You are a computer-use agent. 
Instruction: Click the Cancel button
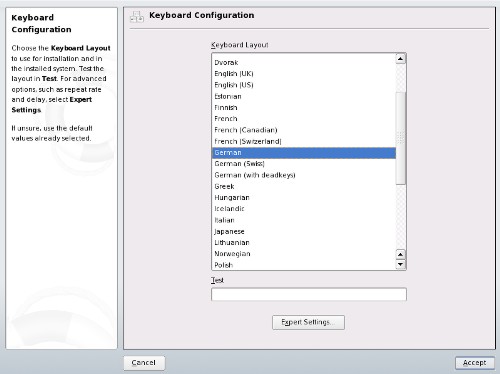[144, 363]
